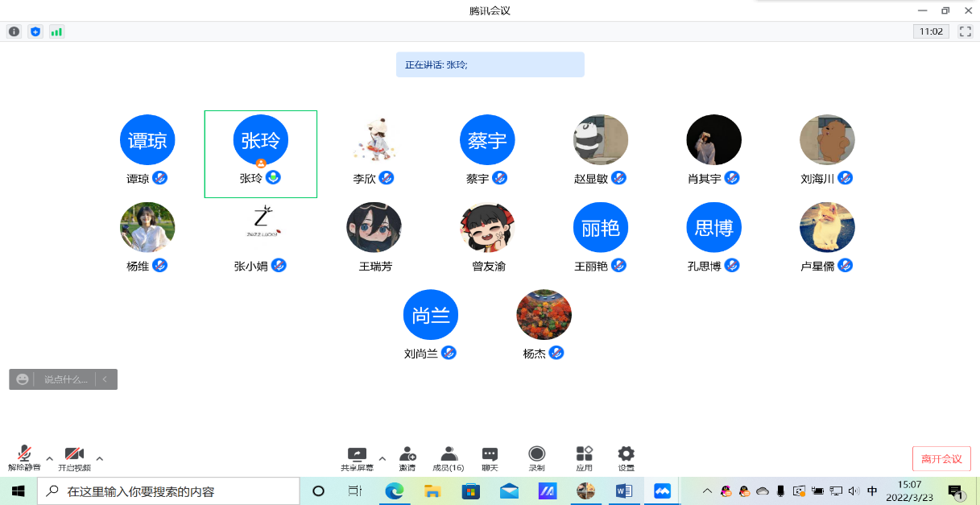Open the 聊天 chat panel
The image size is (980, 505).
490,457
